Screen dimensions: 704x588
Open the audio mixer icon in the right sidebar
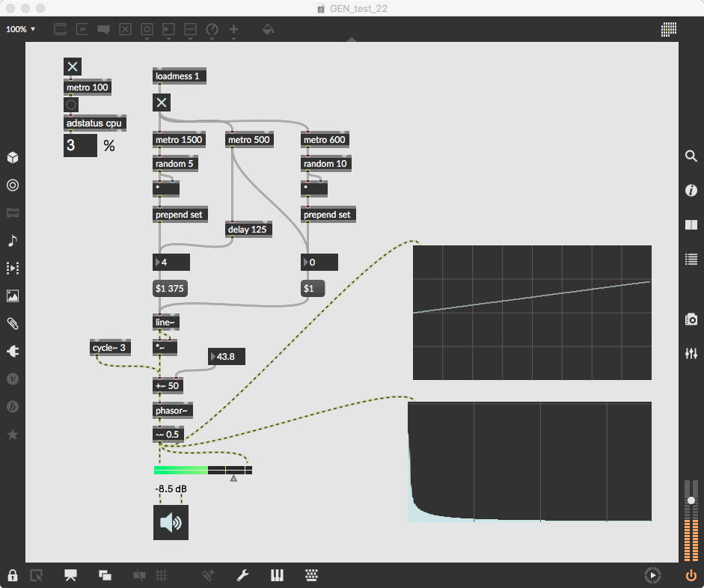(x=691, y=353)
